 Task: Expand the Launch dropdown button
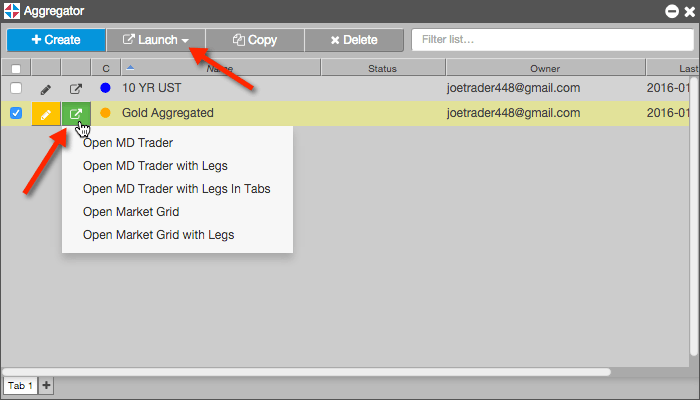(x=156, y=40)
